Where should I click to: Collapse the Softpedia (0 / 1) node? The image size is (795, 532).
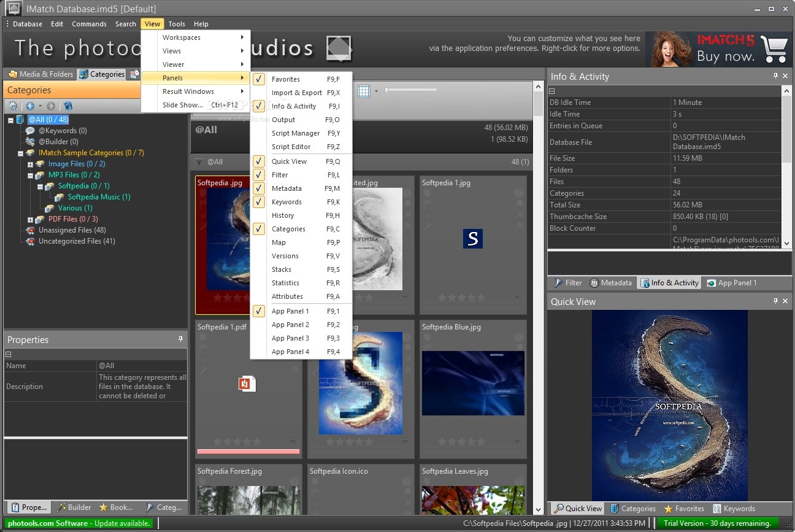pos(40,186)
